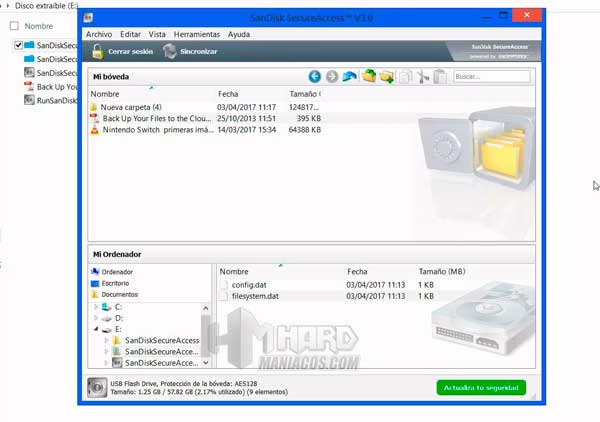
Task: Click the D: drive icon in the tree
Action: (107, 318)
